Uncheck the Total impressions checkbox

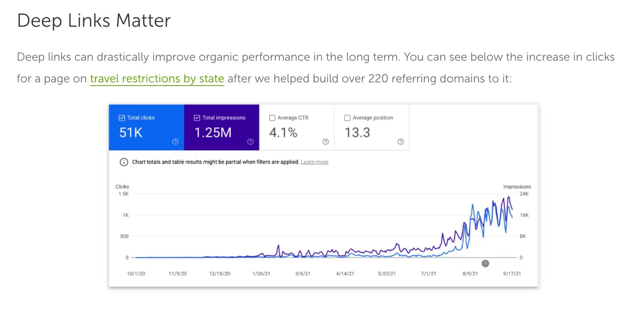(197, 118)
